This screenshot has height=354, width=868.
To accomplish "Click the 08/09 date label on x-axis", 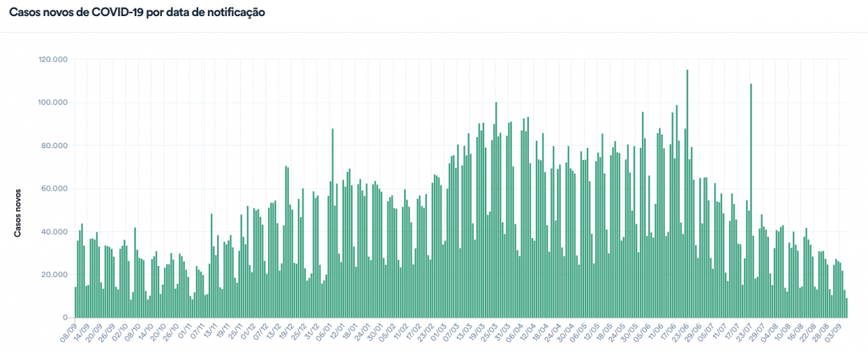I will pyautogui.click(x=69, y=331).
